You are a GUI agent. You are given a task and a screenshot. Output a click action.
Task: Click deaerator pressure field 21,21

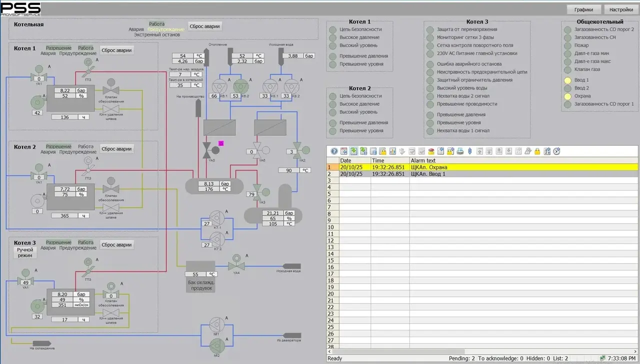tap(273, 213)
